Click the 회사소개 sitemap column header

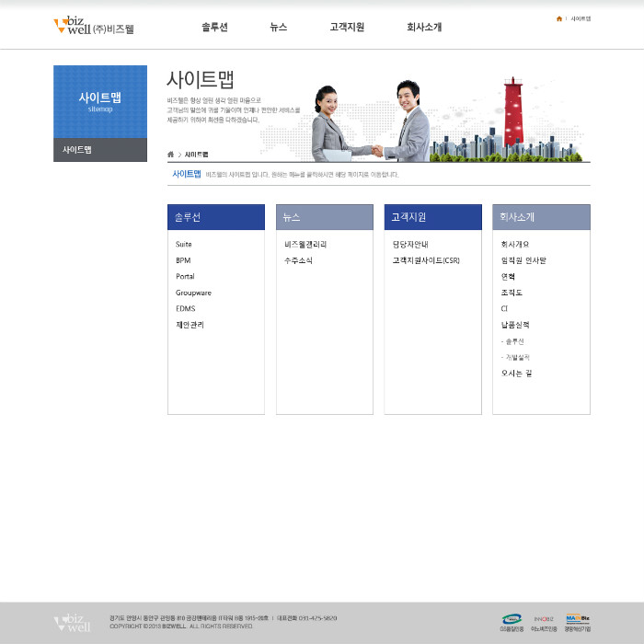click(541, 217)
